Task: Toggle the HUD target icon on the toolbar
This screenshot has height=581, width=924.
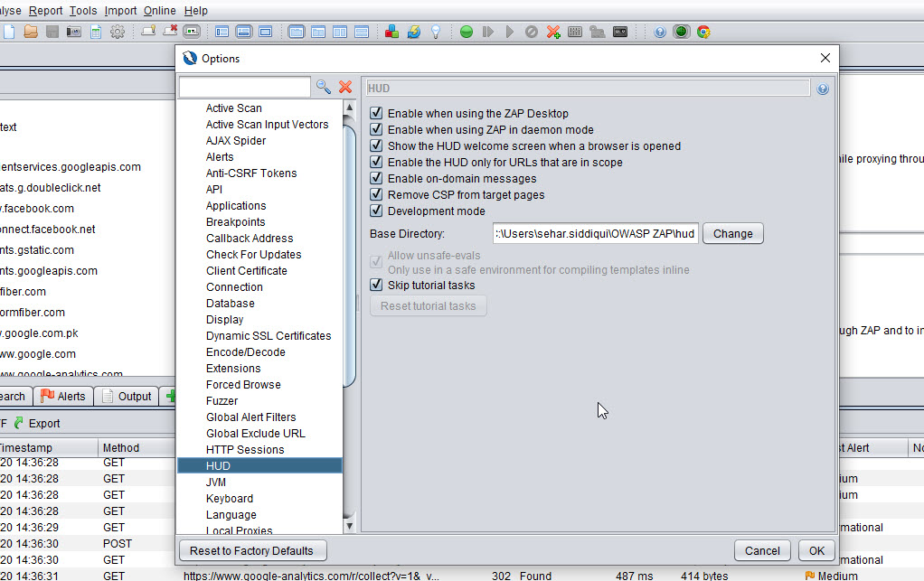Action: point(681,31)
